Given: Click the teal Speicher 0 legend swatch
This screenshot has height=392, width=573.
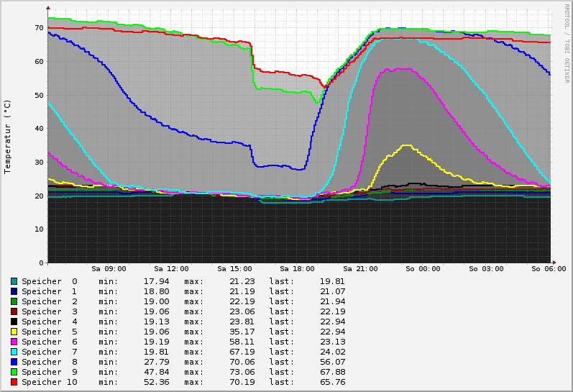Looking at the screenshot, I should (x=14, y=281).
